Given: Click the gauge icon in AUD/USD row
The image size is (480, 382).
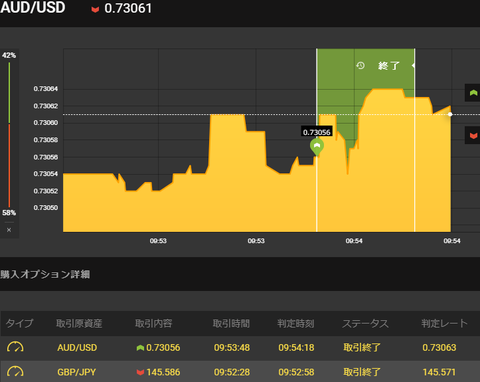Looking at the screenshot, I should [x=15, y=347].
